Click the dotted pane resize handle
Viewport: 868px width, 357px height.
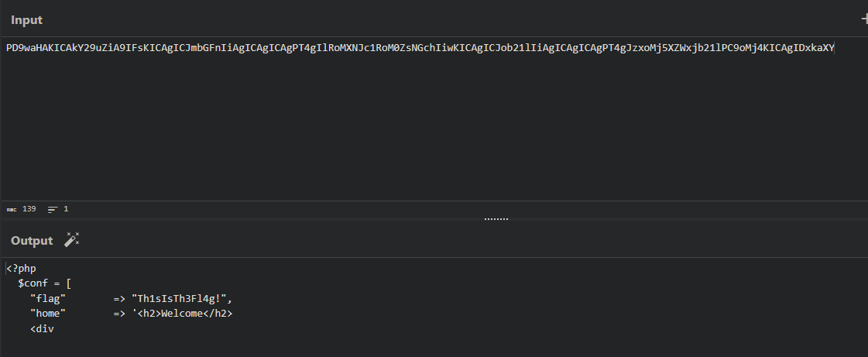[496, 219]
